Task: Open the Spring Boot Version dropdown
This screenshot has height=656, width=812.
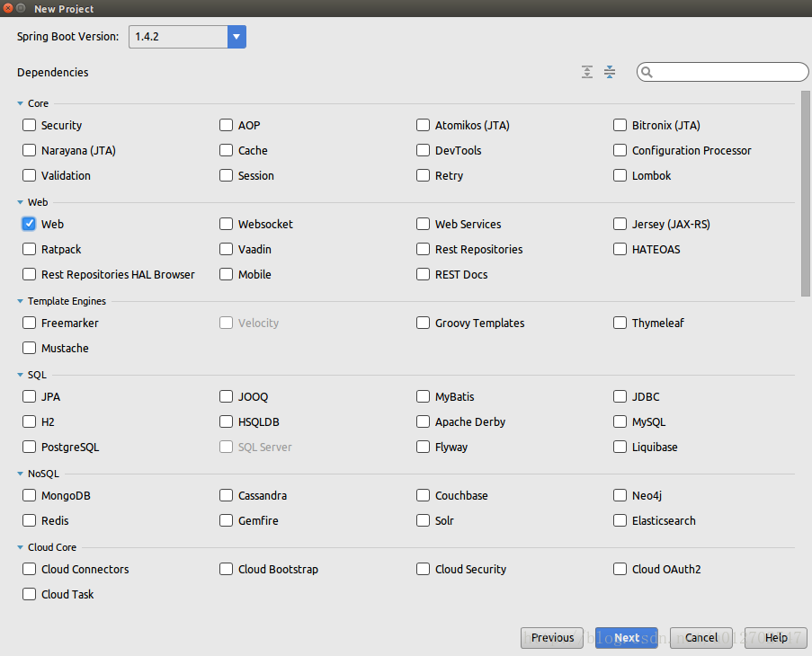Action: [236, 37]
